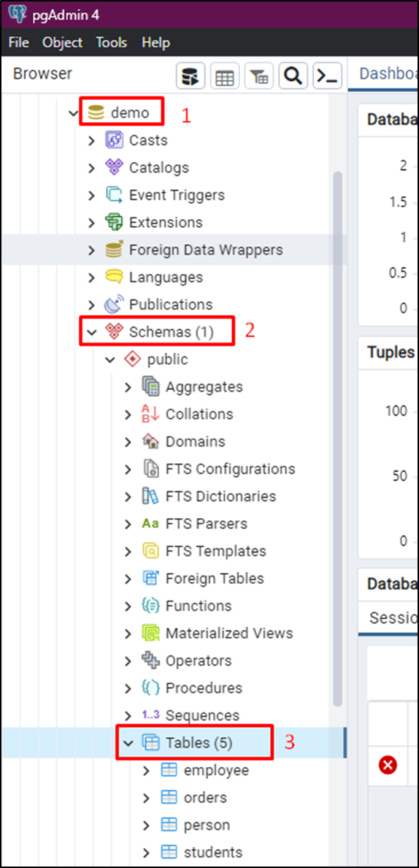Click the Foreign Data Wrappers icon

pos(114,250)
